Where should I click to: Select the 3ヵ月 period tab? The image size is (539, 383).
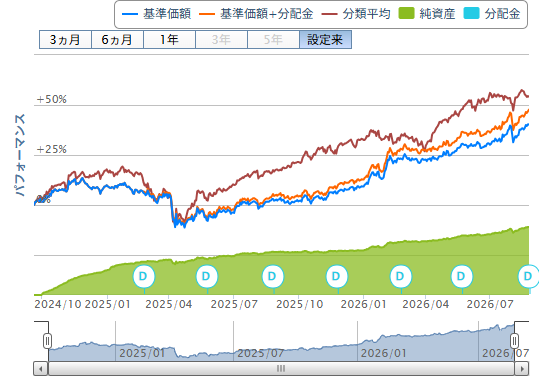coord(65,40)
